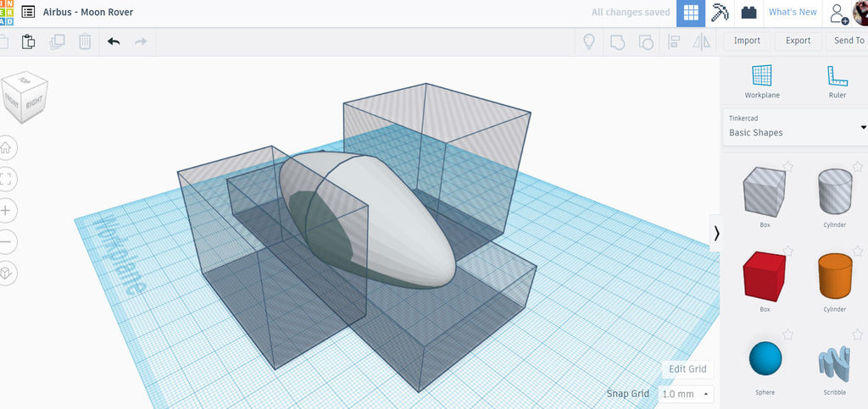Select the Ruler tool
Screen dimensions: 868x409
tap(837, 81)
